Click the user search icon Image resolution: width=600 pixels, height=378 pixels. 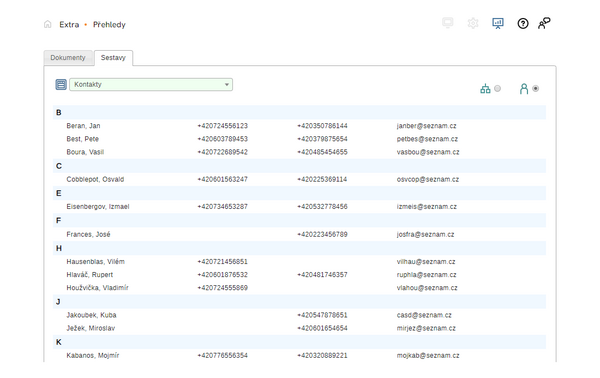[544, 23]
